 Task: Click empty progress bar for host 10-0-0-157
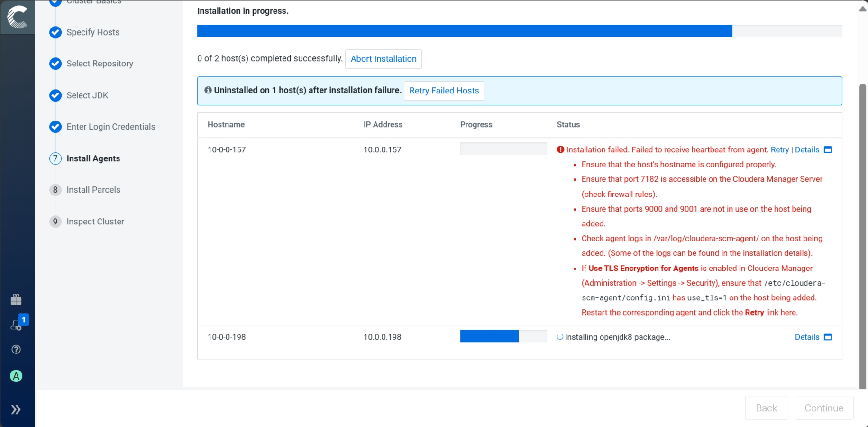(503, 149)
